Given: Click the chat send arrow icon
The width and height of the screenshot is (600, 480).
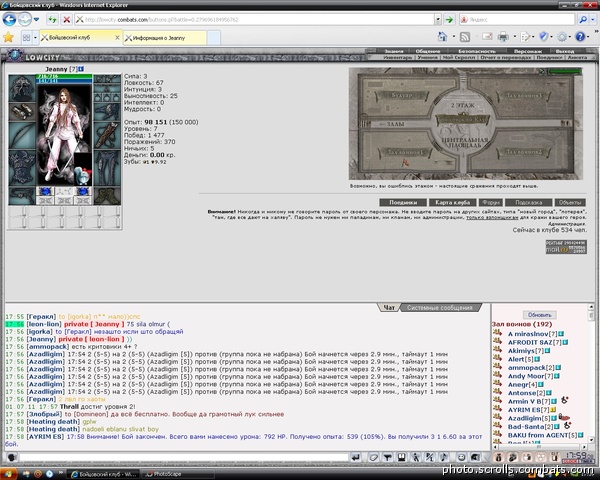Looking at the screenshot, I should (x=356, y=457).
